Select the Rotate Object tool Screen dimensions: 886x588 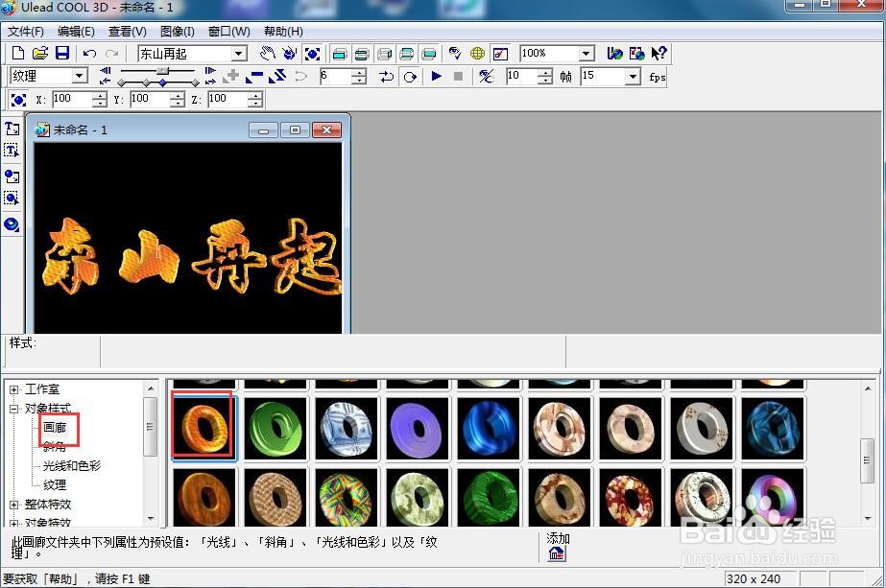coord(290,54)
